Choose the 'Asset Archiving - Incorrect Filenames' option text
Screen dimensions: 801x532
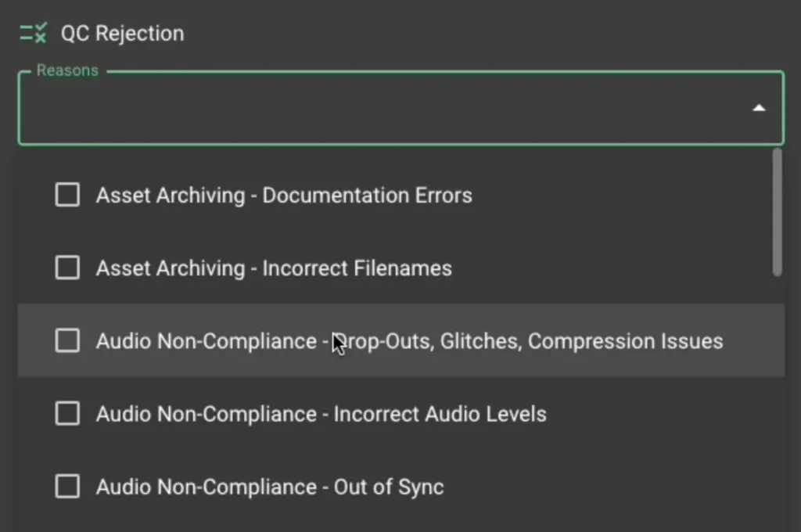click(274, 268)
